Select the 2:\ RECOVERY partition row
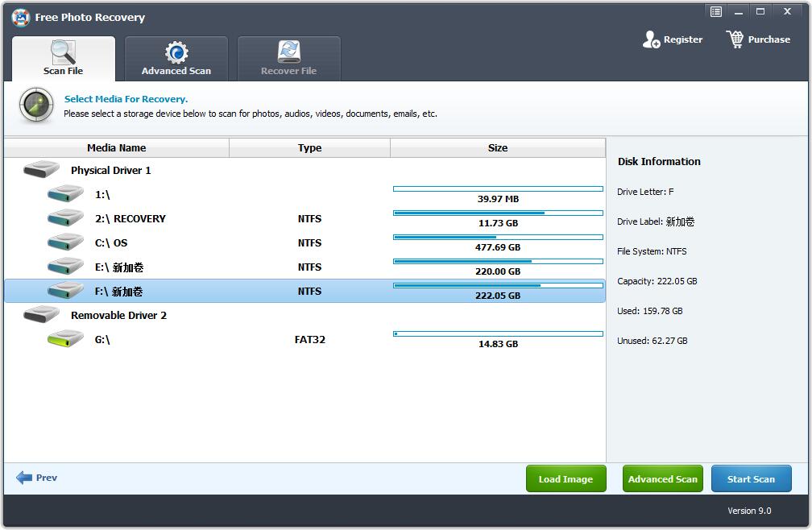The image size is (812, 530). pyautogui.click(x=304, y=218)
